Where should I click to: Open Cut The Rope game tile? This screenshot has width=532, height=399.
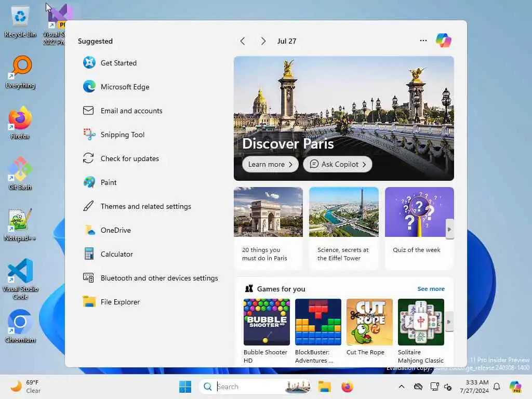pos(369,328)
